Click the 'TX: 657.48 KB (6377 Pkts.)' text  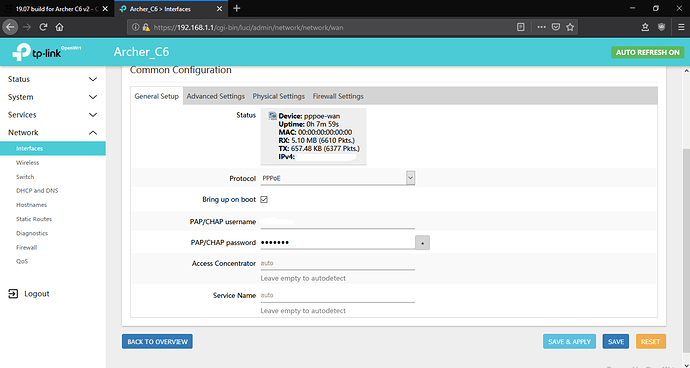[x=319, y=148]
